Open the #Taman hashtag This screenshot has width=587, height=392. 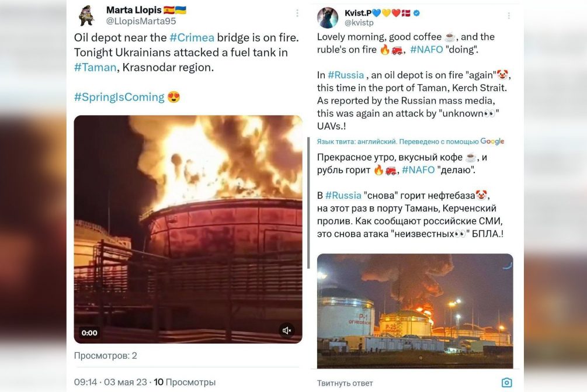[95, 67]
